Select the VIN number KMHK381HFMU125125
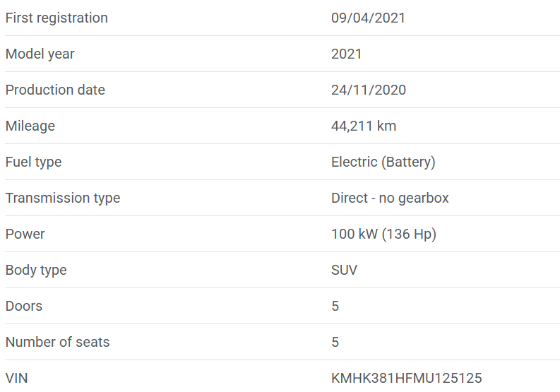The image size is (560, 392). (406, 379)
